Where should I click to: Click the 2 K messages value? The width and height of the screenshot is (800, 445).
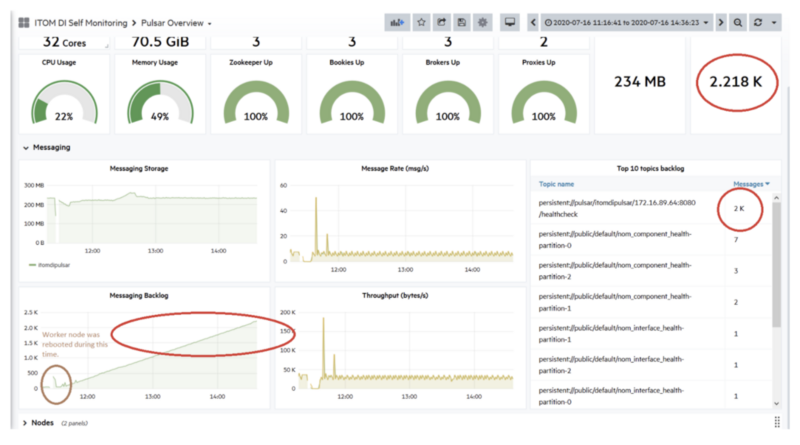(739, 208)
